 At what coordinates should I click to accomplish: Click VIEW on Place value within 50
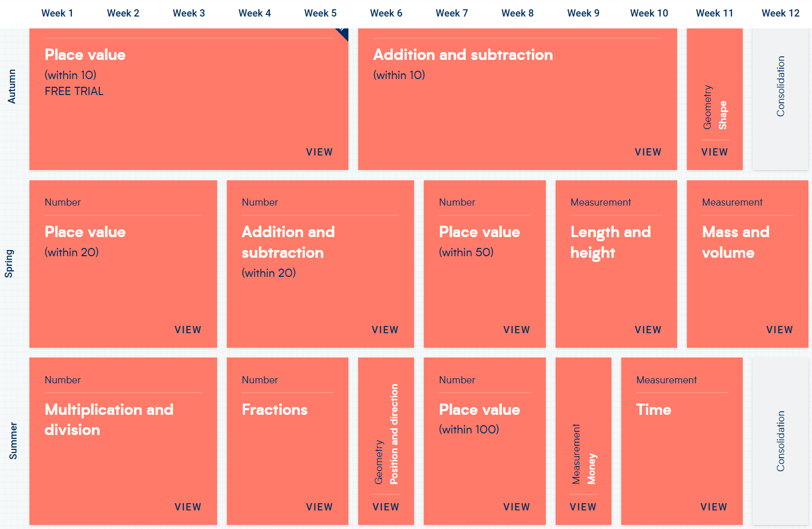[516, 330]
